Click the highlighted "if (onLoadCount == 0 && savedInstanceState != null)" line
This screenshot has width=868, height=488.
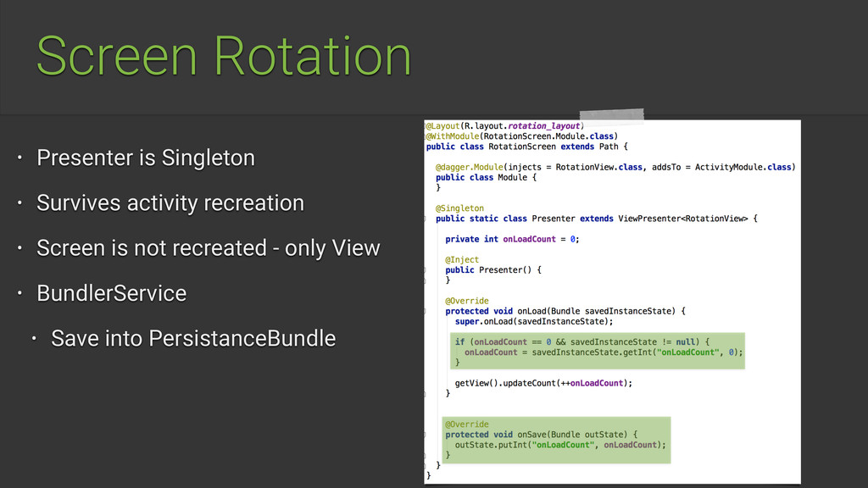[x=581, y=342]
